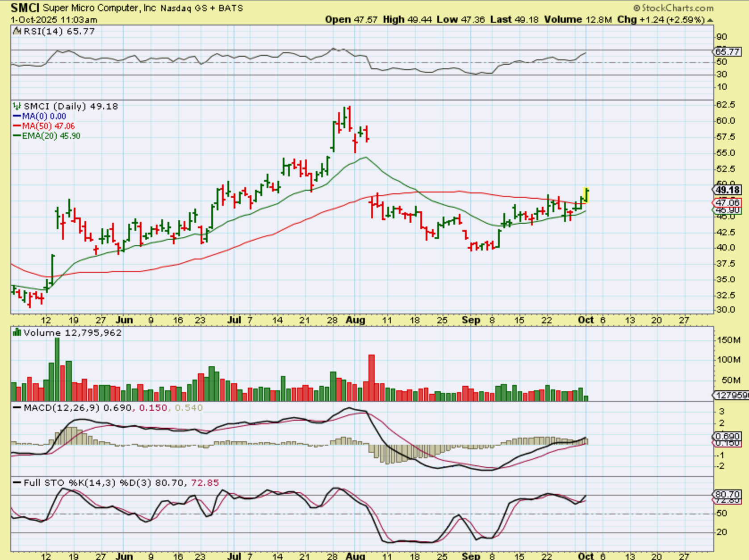Click the Nasdaq GS + BATS exchange label

[x=202, y=8]
